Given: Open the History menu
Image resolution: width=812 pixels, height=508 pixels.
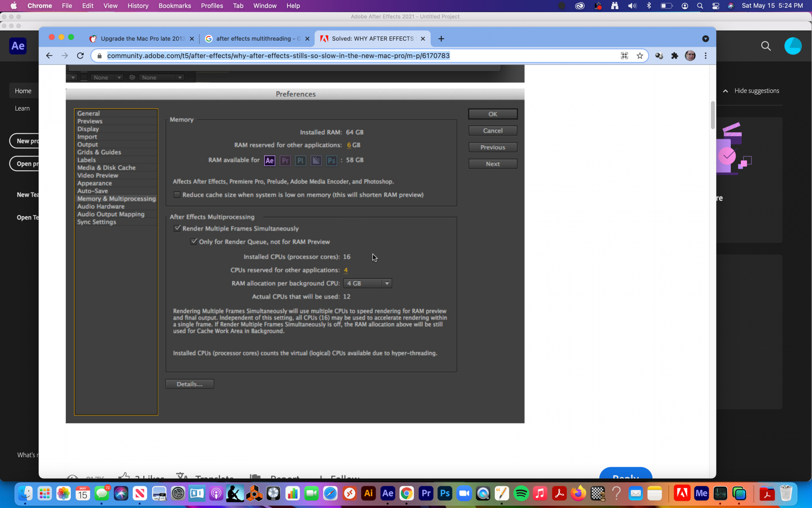Looking at the screenshot, I should click(138, 6).
